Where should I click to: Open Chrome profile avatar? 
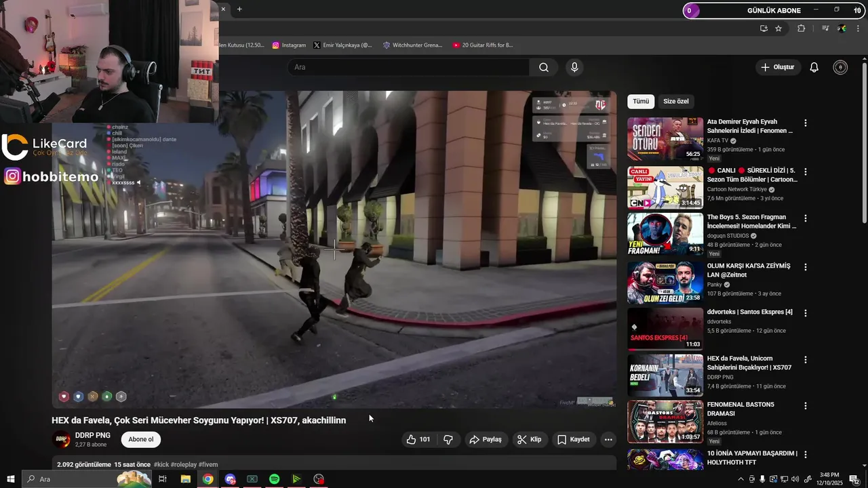point(842,28)
